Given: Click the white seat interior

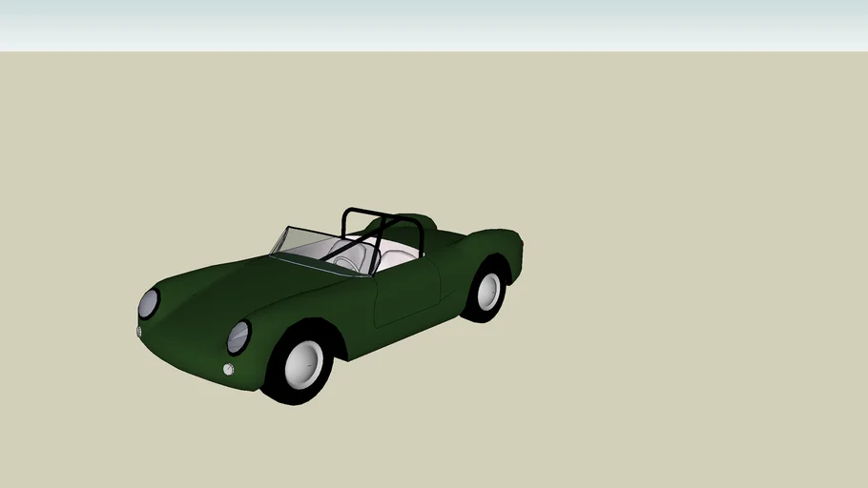Looking at the screenshot, I should (x=396, y=257).
